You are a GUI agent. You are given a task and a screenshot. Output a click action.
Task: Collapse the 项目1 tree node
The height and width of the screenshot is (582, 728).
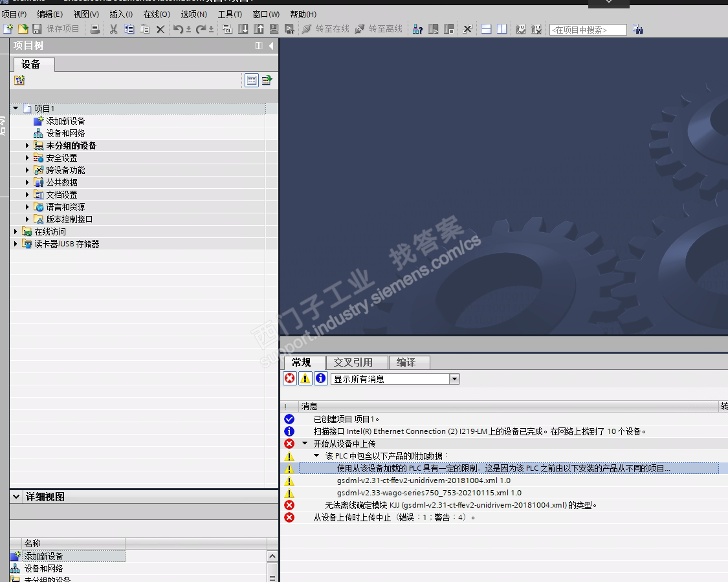click(16, 108)
